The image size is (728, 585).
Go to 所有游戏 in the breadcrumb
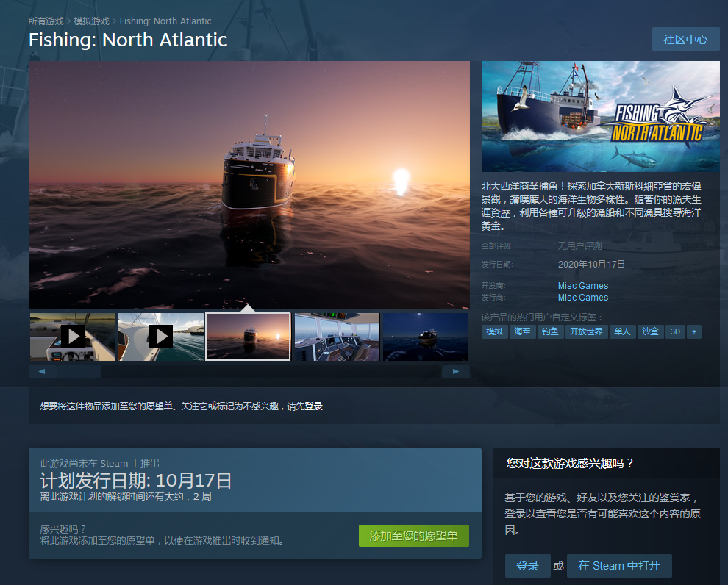point(44,21)
